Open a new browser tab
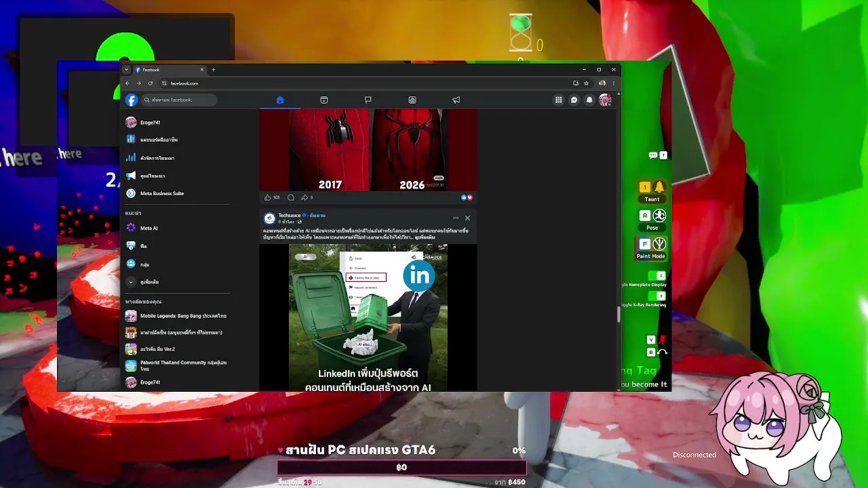 [x=214, y=70]
